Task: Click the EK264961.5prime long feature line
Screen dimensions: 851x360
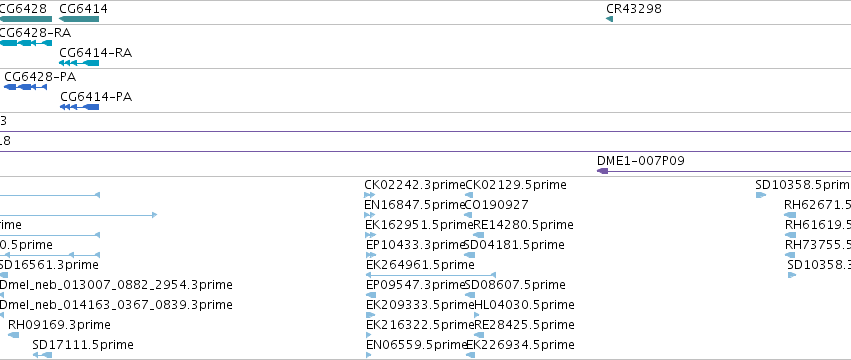Action: point(431,275)
